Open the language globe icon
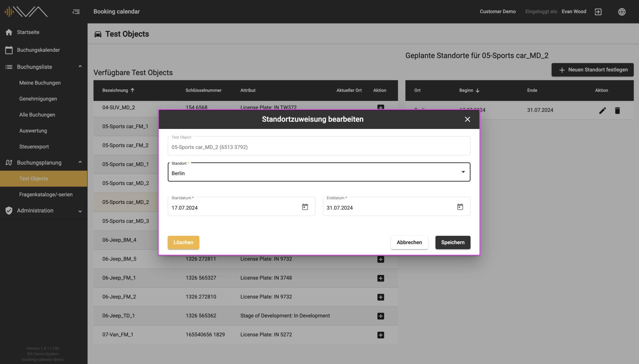This screenshot has height=364, width=639. point(622,12)
